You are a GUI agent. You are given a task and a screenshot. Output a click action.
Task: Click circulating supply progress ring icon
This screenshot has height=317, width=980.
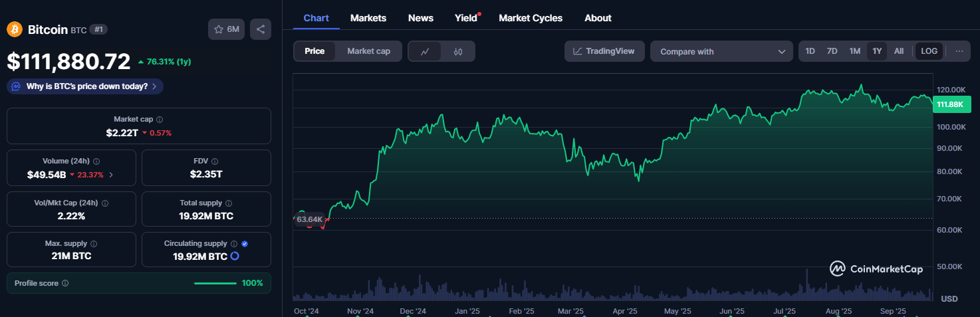tap(235, 256)
